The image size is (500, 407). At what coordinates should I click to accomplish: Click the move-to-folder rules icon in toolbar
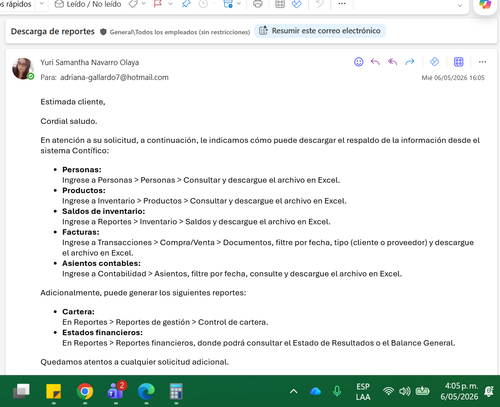228,4
